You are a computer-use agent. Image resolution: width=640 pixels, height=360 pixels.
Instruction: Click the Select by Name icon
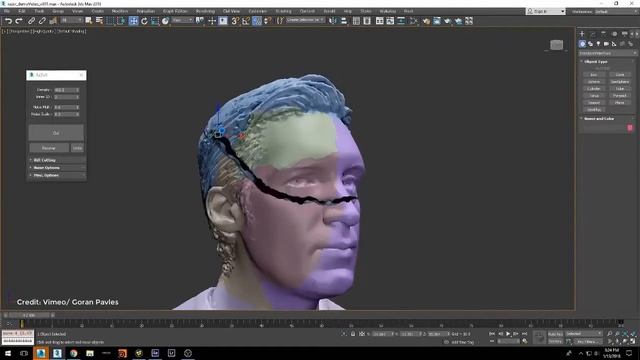[x=99, y=21]
